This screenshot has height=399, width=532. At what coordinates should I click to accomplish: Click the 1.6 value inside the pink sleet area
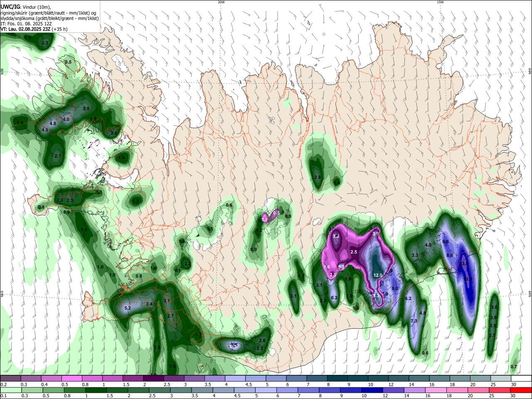tap(327, 267)
